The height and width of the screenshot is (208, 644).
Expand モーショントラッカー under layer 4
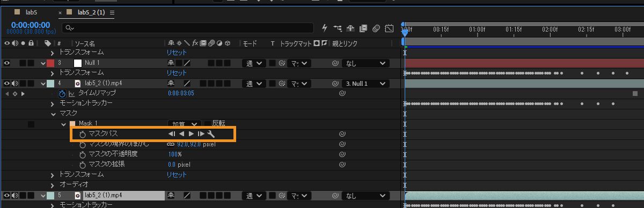tap(53, 103)
